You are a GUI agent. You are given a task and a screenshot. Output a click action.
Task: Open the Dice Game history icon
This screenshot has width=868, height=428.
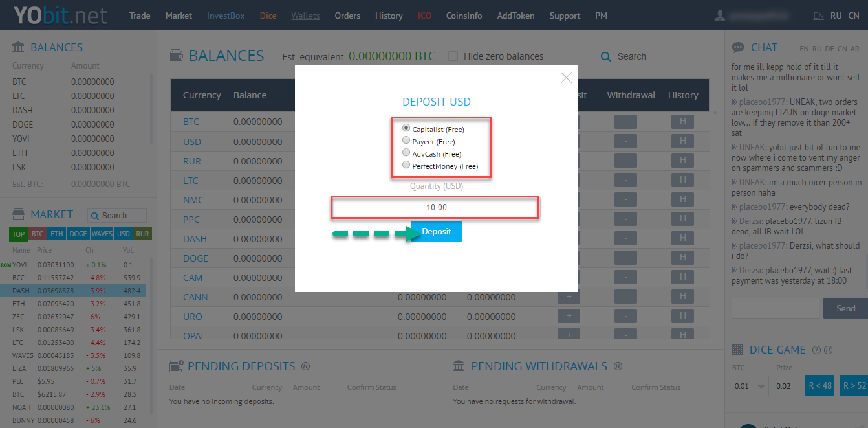coord(828,350)
